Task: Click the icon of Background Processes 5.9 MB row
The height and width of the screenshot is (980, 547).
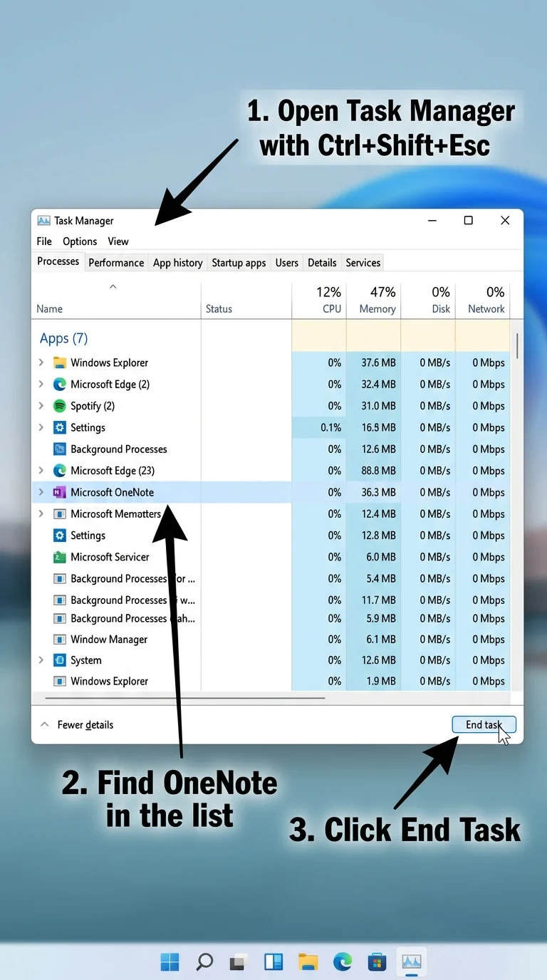Action: click(x=60, y=618)
